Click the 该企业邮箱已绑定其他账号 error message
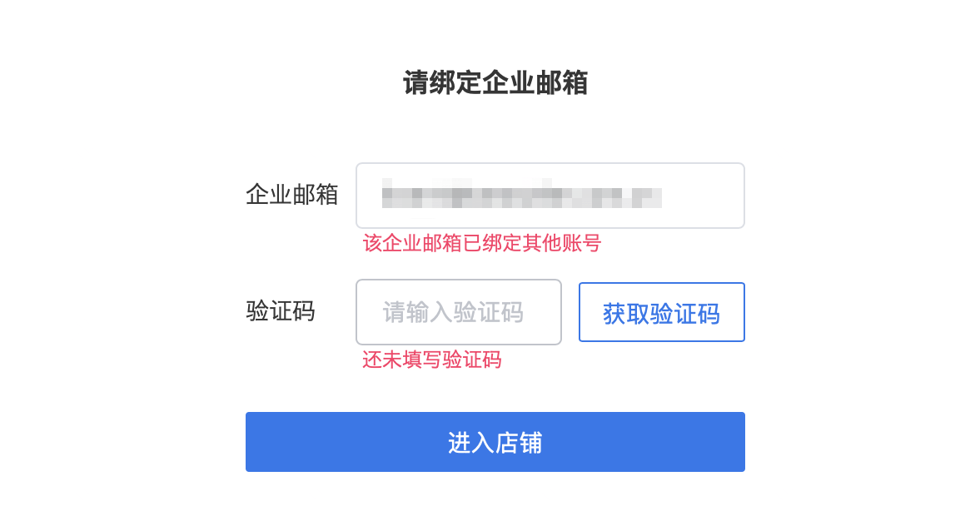The image size is (980, 506). coord(481,243)
